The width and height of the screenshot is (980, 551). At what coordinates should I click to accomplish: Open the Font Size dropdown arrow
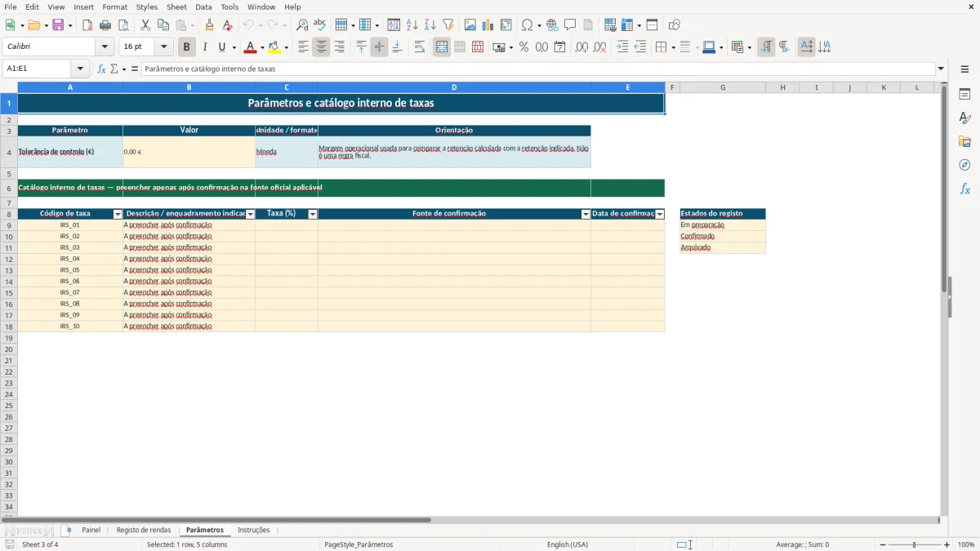pyautogui.click(x=164, y=47)
